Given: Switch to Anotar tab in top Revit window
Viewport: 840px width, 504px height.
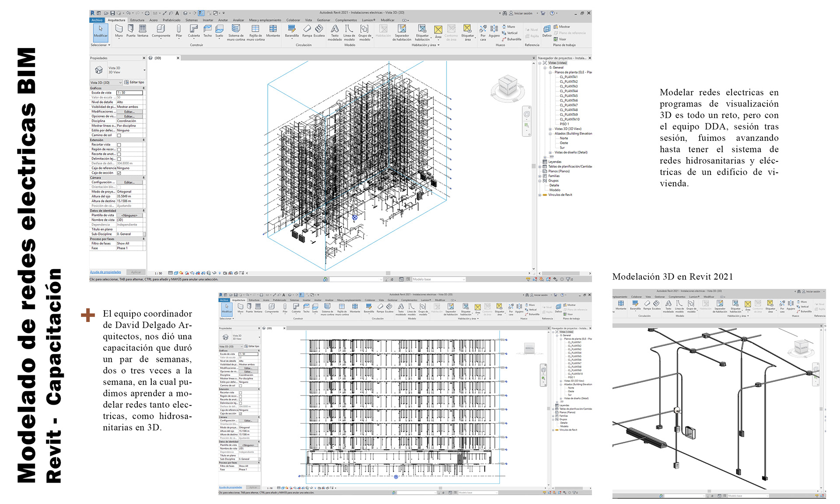Looking at the screenshot, I should click(x=223, y=20).
